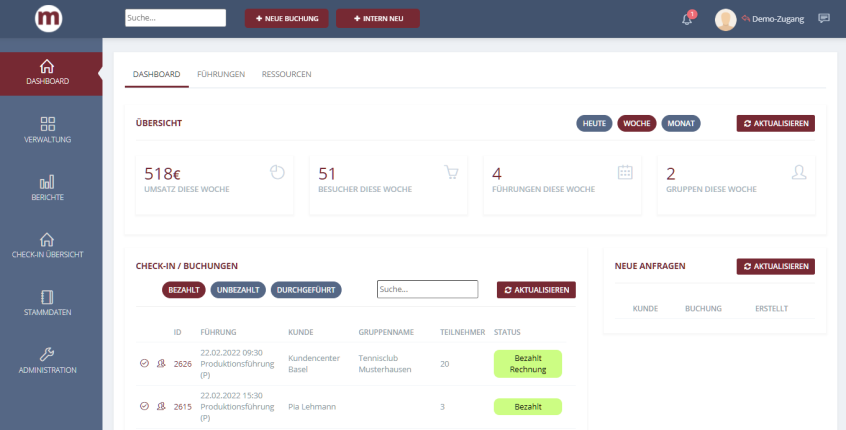
Task: Open Verwaltung in the sidebar
Action: click(47, 129)
